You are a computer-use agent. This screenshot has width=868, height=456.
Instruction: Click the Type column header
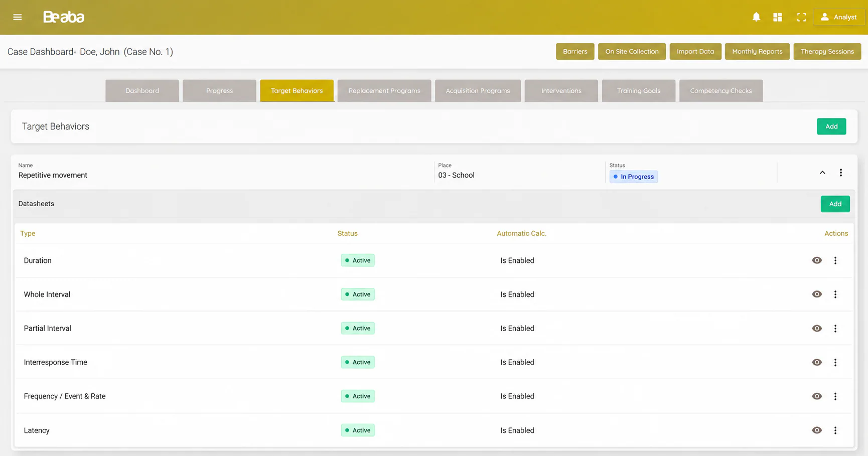click(28, 233)
